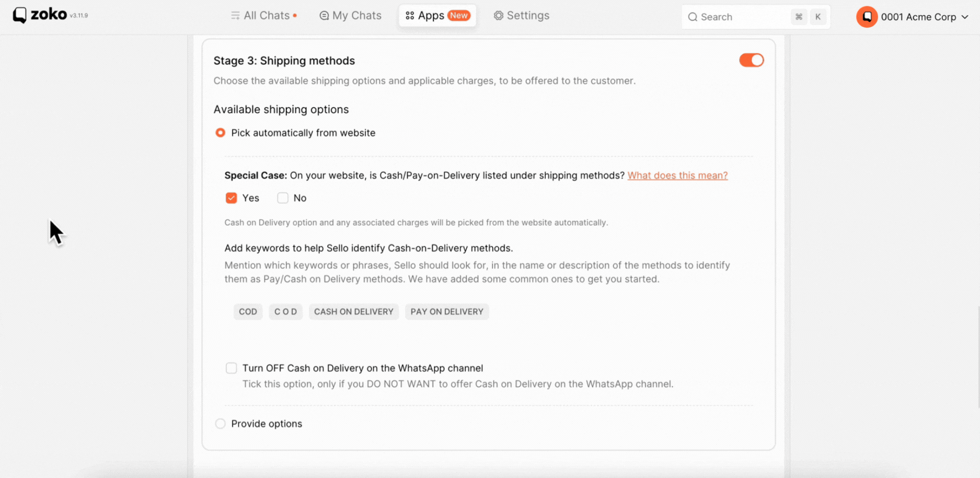Click the New badge on Apps
980x478 pixels.
coord(459,16)
